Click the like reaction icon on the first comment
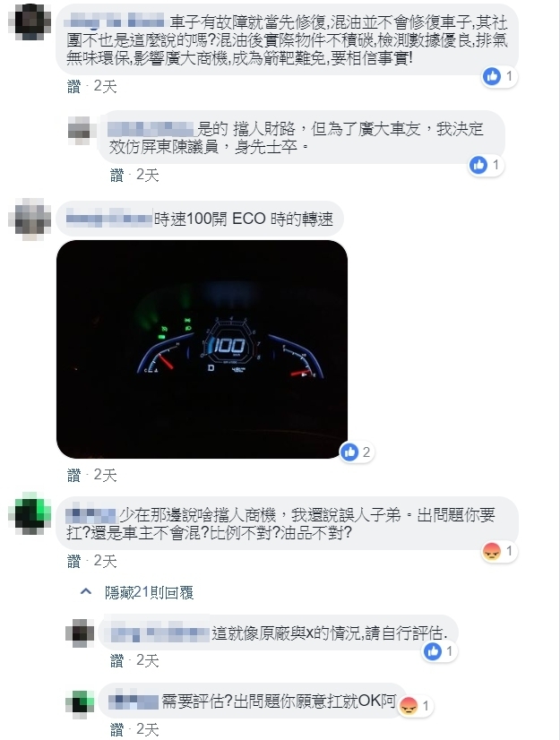Screen dimensions: 560x740 [x=492, y=76]
